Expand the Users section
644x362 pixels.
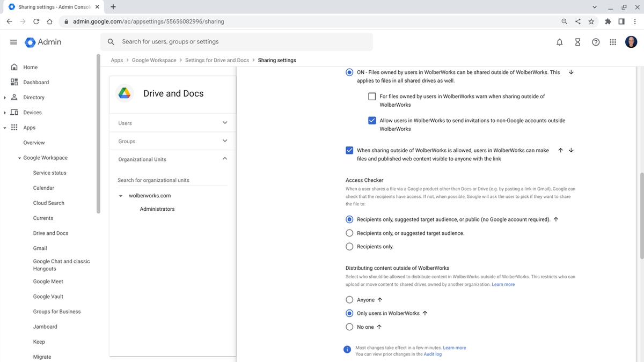[225, 123]
